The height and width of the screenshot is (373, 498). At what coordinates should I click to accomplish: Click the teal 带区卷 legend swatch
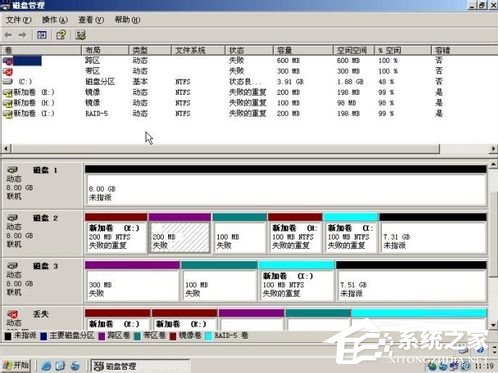coord(137,336)
